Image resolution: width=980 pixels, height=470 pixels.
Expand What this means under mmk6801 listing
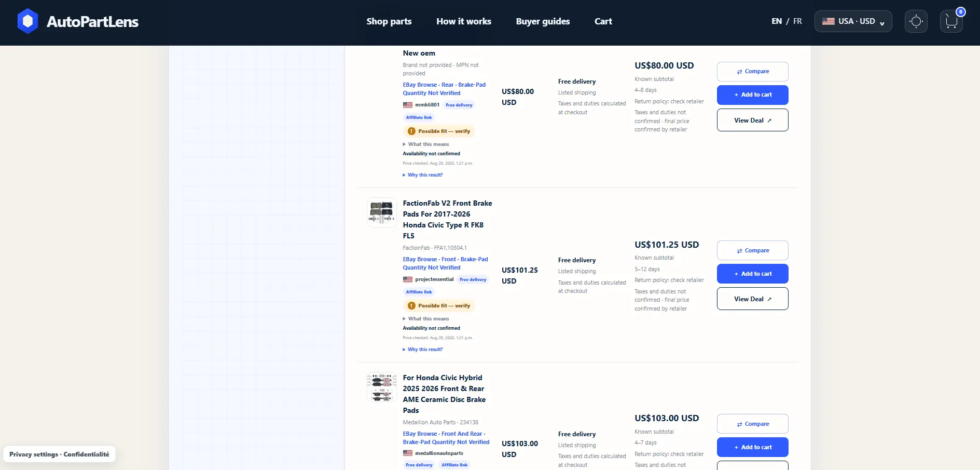[426, 144]
